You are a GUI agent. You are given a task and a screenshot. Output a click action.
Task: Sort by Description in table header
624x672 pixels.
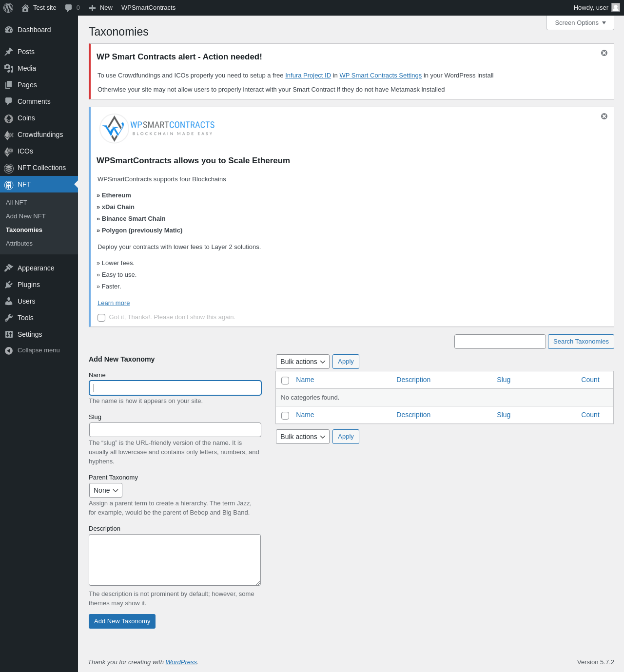click(x=413, y=380)
